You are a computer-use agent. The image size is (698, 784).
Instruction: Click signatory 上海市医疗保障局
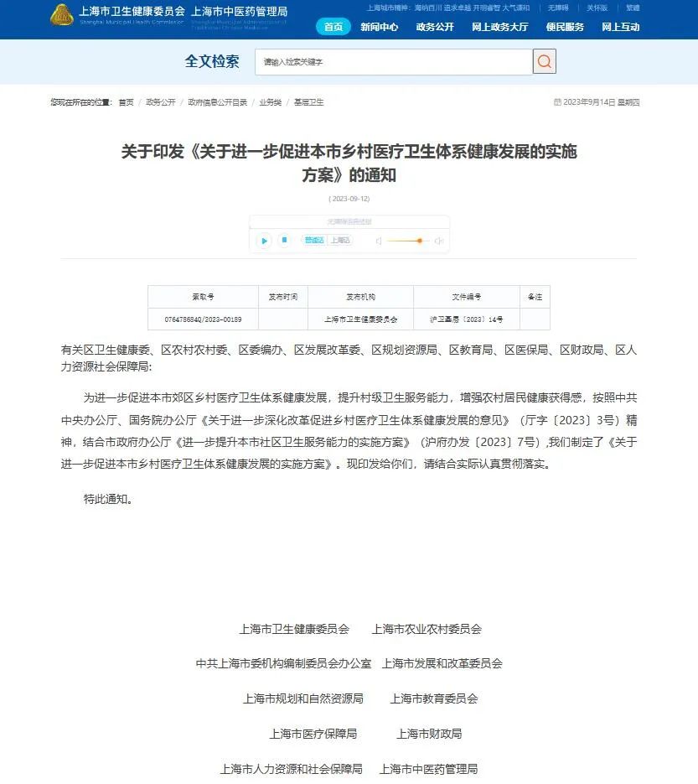(x=313, y=734)
